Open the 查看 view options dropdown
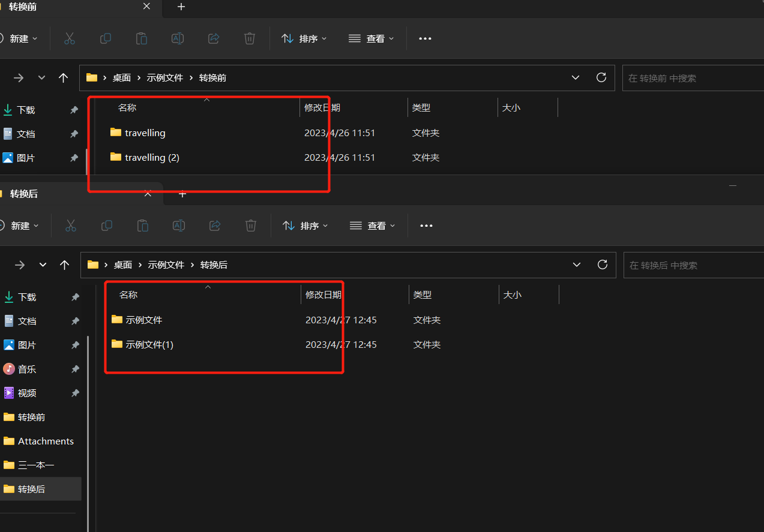This screenshot has width=764, height=532. coord(371,38)
